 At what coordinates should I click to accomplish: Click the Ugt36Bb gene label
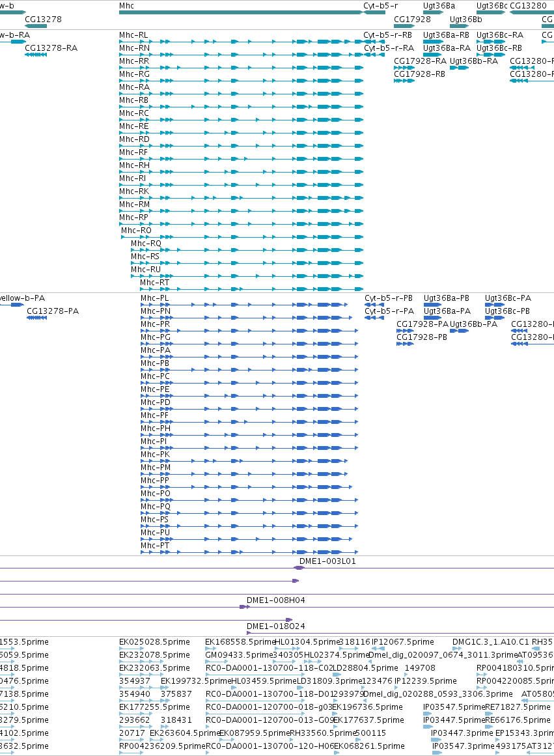(x=465, y=20)
